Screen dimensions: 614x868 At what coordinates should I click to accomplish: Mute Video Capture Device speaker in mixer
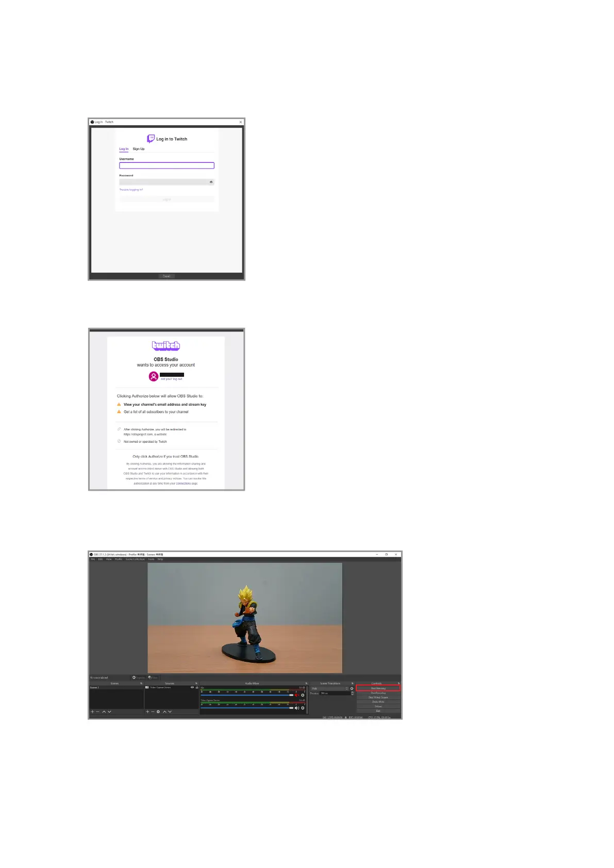point(297,708)
